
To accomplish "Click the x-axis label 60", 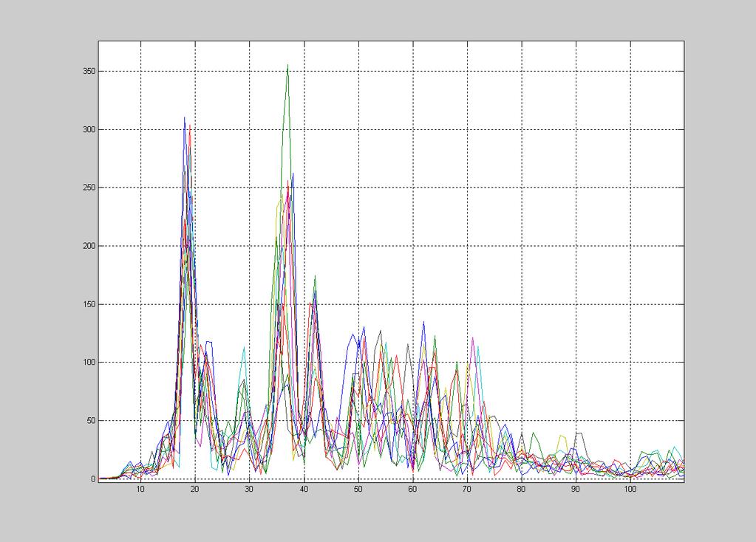I will tap(412, 489).
